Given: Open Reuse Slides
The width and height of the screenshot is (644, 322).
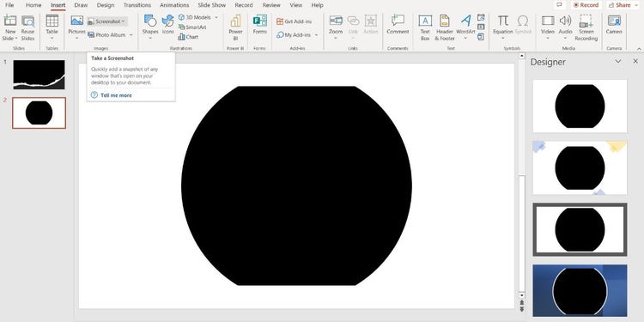Looking at the screenshot, I should tap(28, 27).
